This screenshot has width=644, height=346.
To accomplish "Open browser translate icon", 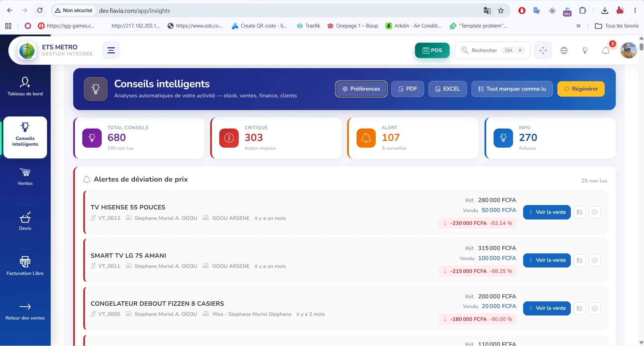I will point(487,11).
